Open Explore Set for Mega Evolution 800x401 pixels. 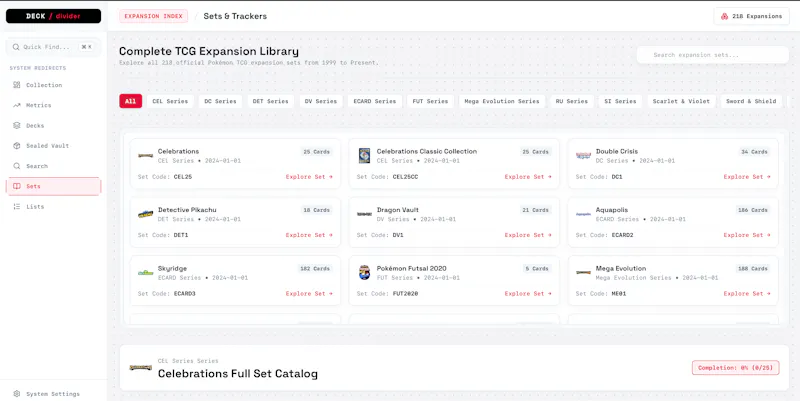(747, 293)
